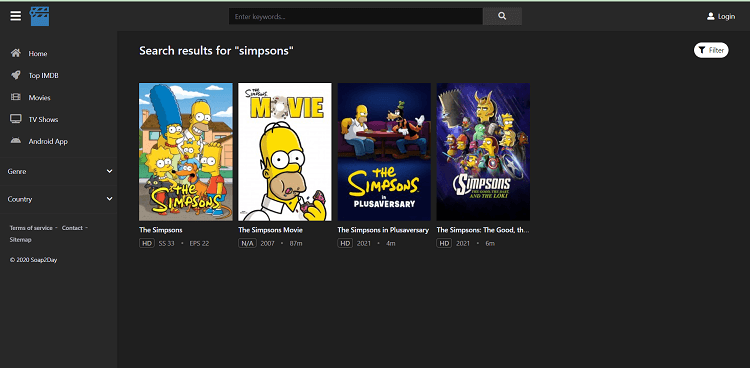This screenshot has width=750, height=368.
Task: Click '4m' duration under Plusaversary
Action: tap(391, 244)
